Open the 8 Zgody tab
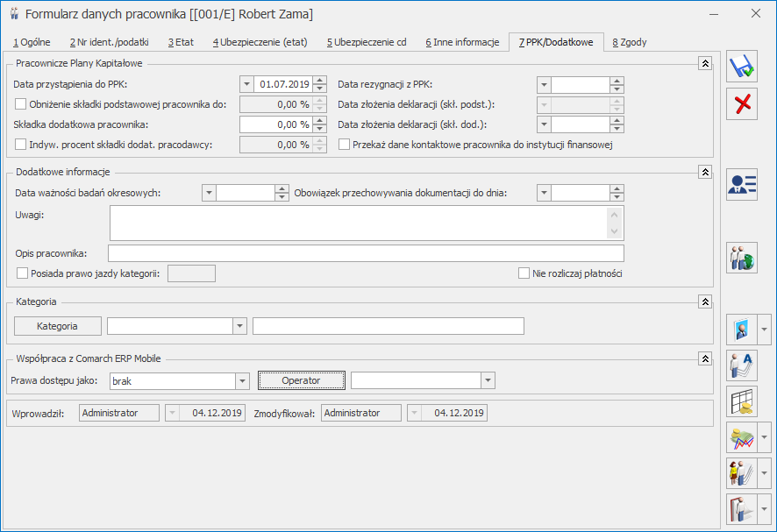Screen dimensions: 777x532 click(x=630, y=42)
